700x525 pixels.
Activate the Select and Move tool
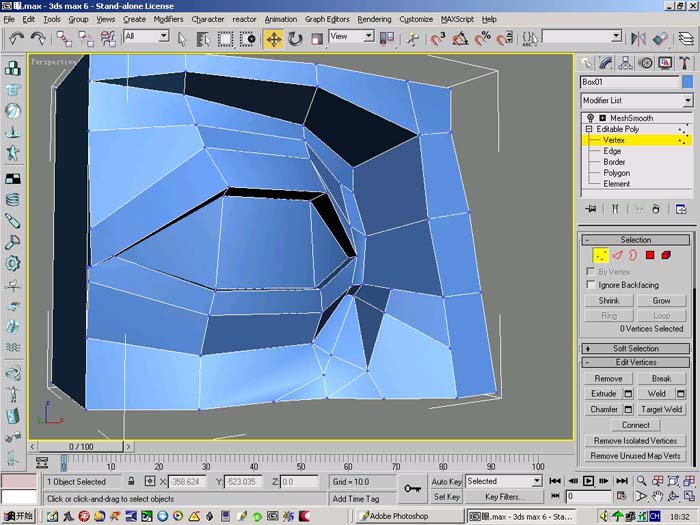click(273, 39)
